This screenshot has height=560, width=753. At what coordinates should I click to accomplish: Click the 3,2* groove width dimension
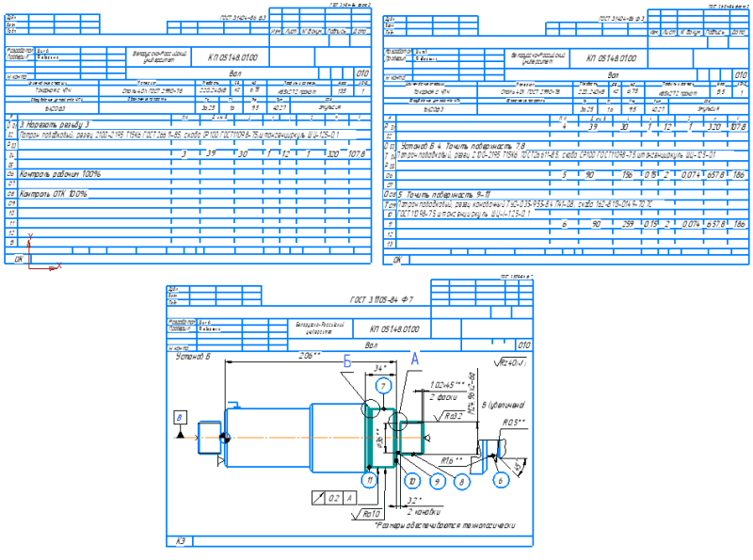(x=414, y=501)
